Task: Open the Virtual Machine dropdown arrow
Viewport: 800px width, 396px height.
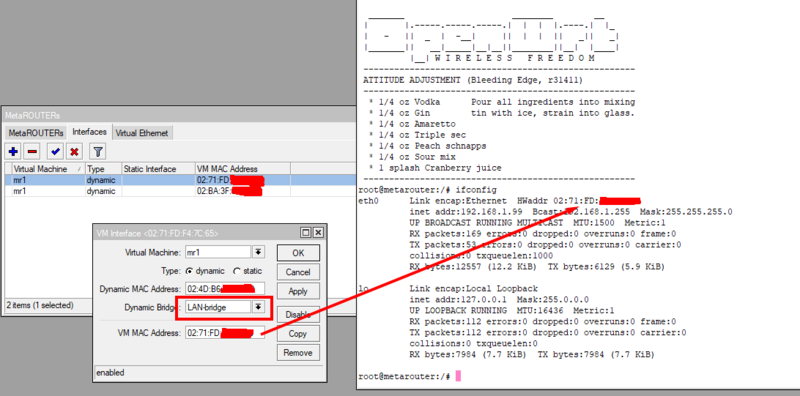Action: click(258, 252)
